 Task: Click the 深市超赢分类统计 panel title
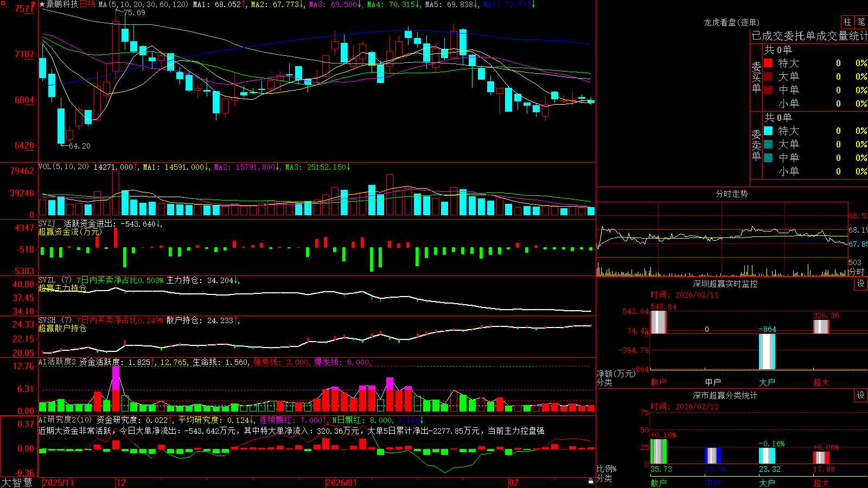coord(725,395)
